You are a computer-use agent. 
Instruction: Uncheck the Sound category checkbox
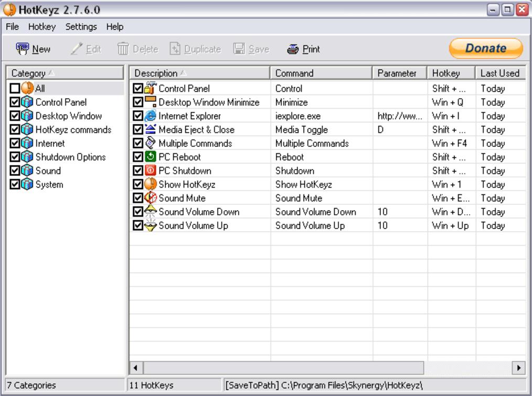point(15,171)
